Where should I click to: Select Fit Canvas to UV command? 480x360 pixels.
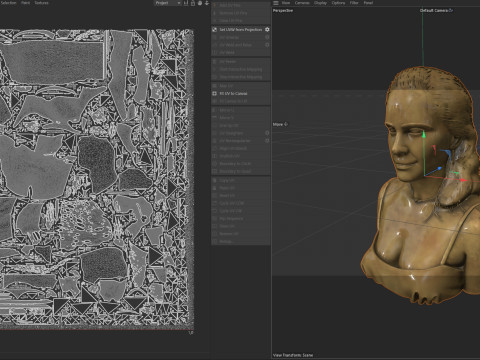[241, 101]
